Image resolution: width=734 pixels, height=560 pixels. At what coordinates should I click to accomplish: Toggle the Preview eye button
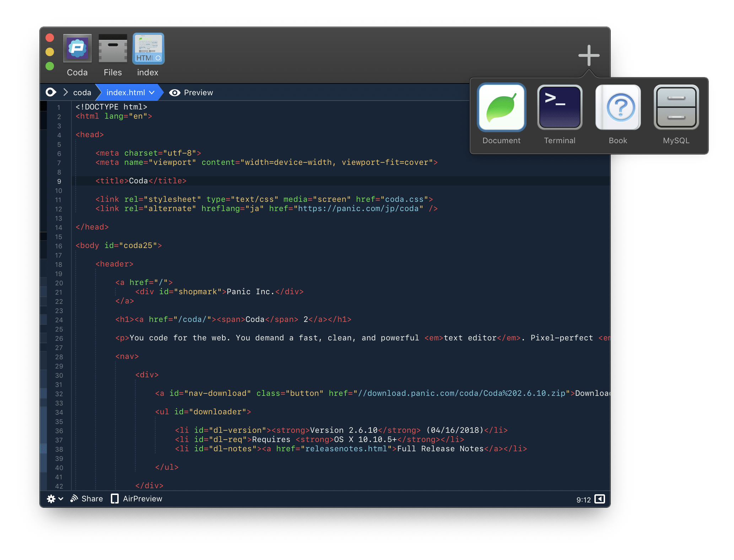(191, 93)
